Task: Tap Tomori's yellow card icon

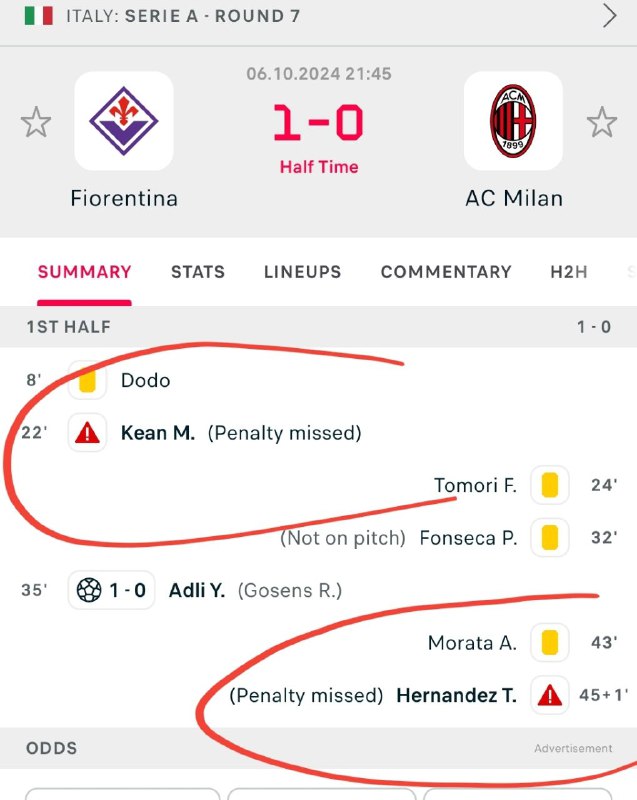Action: (x=549, y=486)
